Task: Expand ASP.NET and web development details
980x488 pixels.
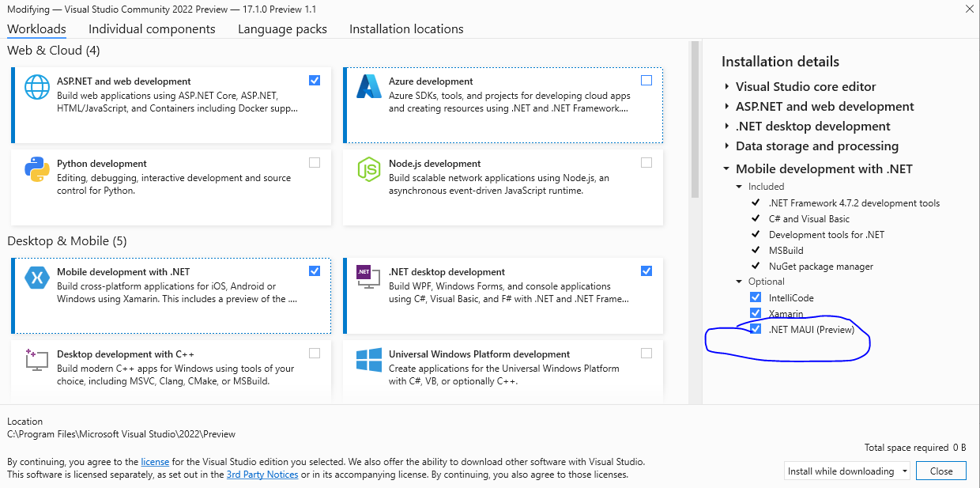Action: tap(727, 106)
